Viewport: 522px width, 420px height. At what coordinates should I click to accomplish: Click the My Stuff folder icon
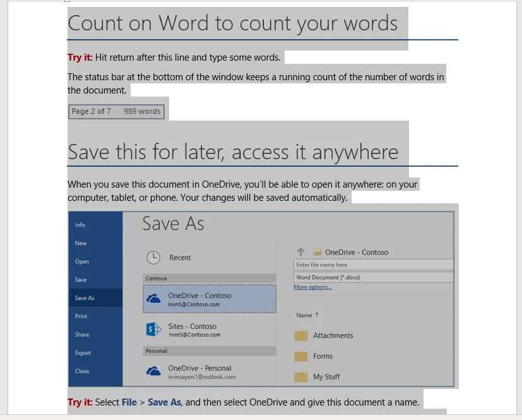click(x=301, y=377)
